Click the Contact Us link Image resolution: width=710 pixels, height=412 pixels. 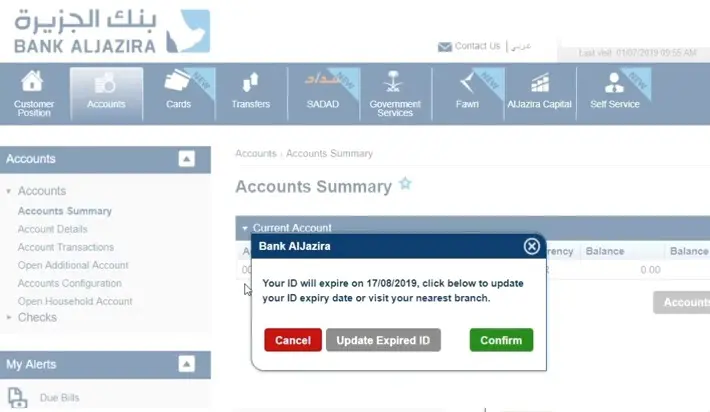click(x=477, y=46)
